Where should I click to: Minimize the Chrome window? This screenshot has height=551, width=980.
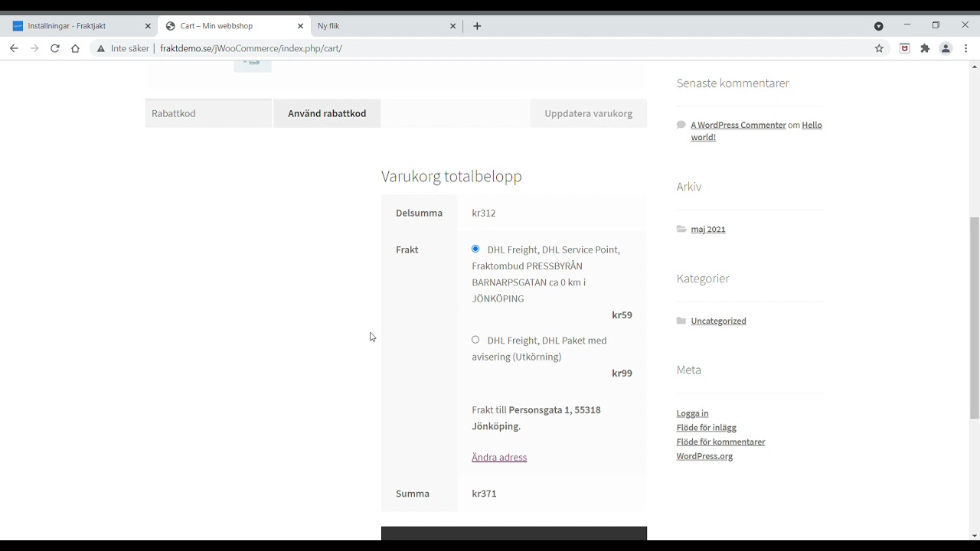(x=907, y=25)
